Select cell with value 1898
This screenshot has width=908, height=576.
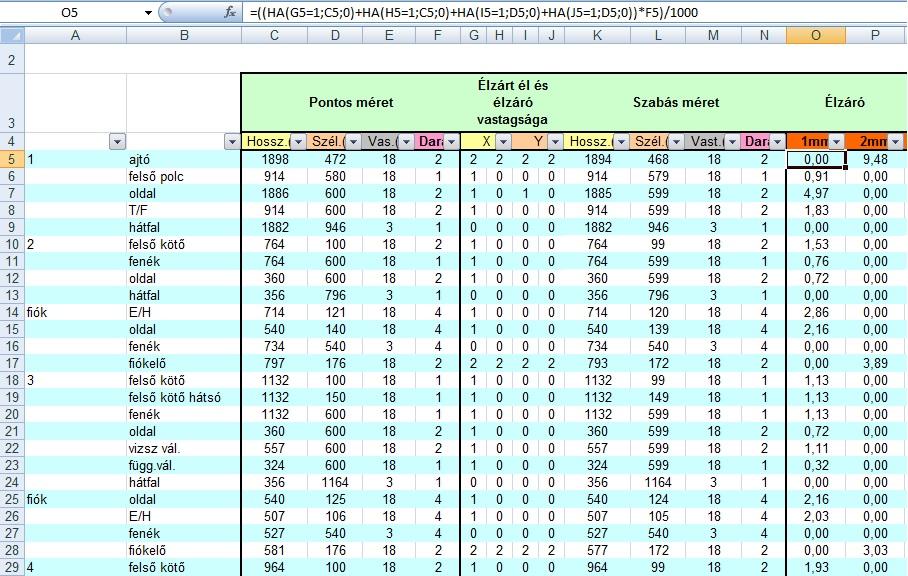click(274, 159)
